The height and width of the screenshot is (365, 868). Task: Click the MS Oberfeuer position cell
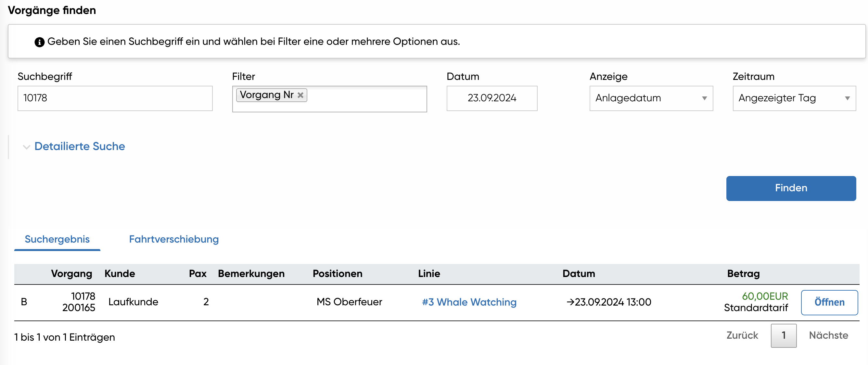(x=349, y=302)
